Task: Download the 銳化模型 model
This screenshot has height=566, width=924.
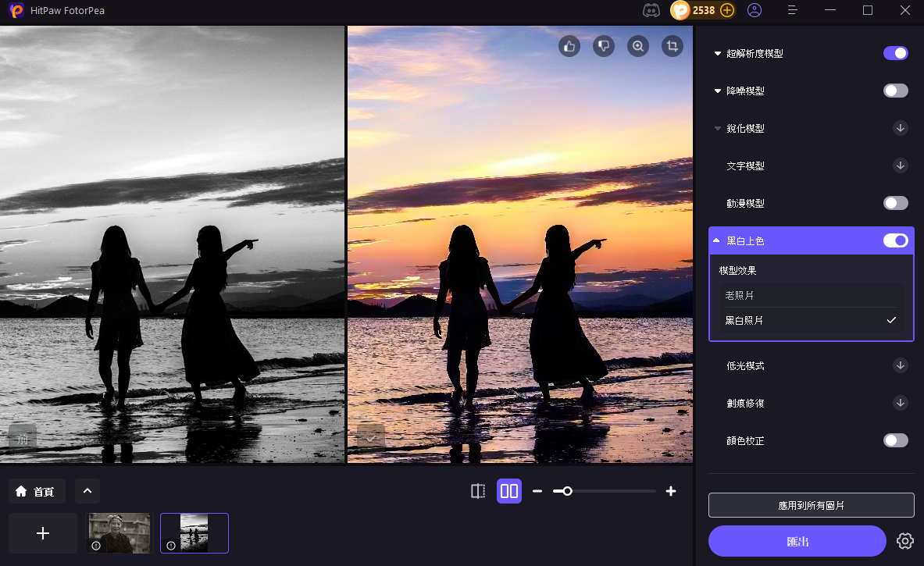Action: [900, 128]
